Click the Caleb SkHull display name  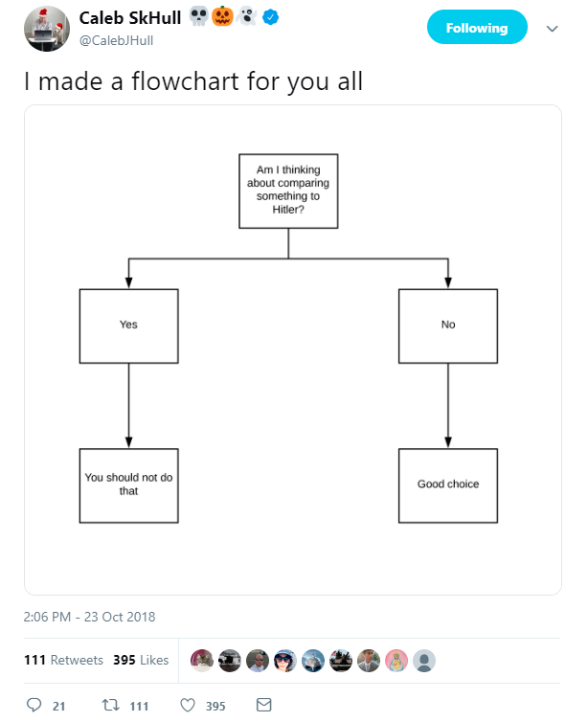click(x=130, y=18)
